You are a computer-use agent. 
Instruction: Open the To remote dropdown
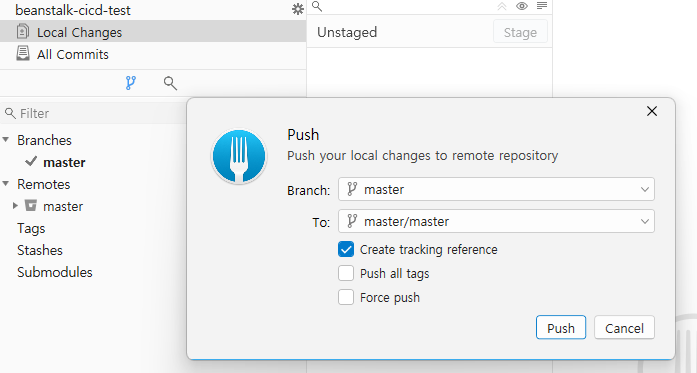click(496, 221)
